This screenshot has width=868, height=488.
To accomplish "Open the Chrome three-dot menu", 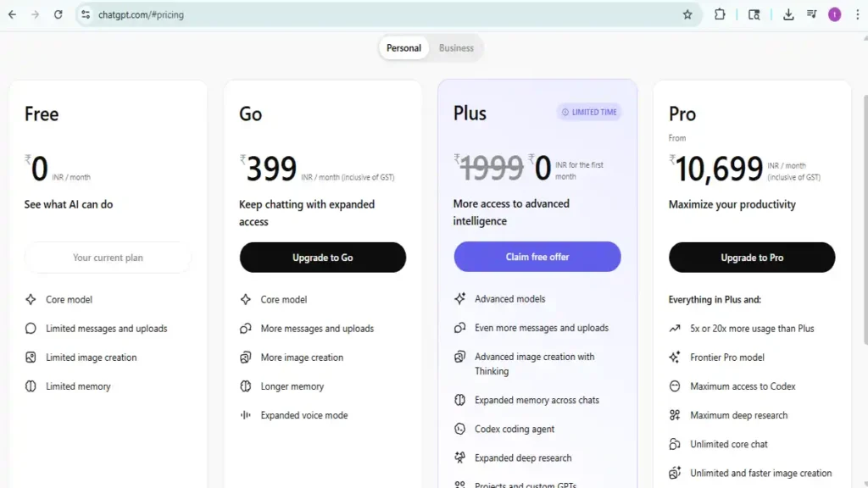I will (x=858, y=14).
